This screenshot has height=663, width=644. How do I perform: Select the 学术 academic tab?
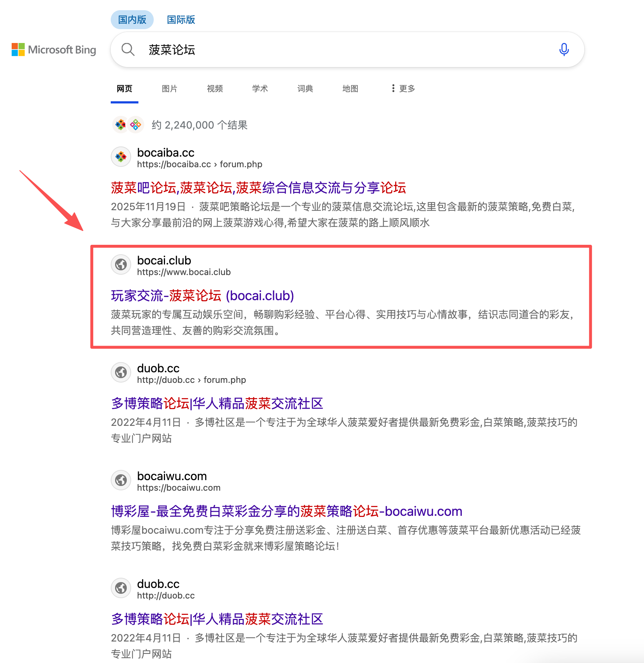[260, 89]
